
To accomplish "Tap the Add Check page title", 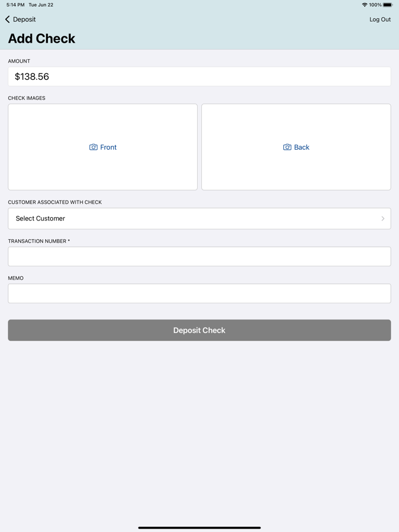I will click(42, 39).
